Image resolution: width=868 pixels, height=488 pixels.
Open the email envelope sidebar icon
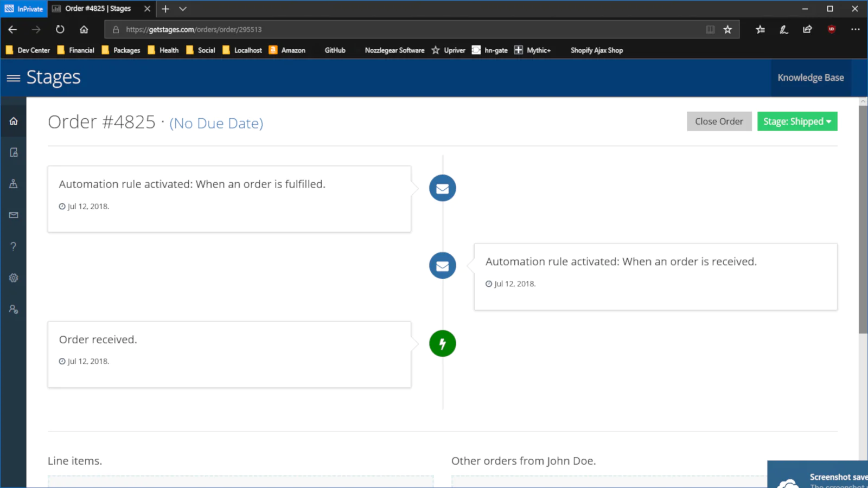14,215
